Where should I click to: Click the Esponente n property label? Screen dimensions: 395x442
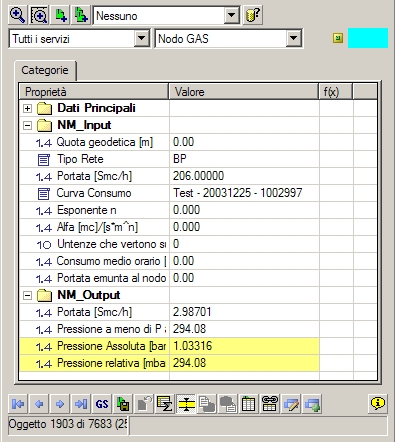tap(87, 210)
